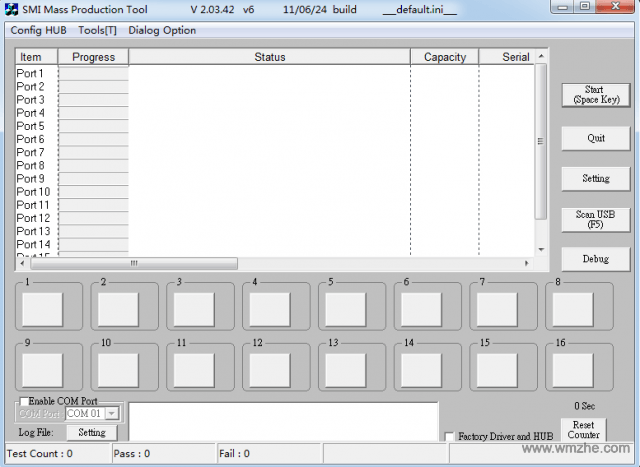Screen dimensions: 640x467
Task: Open the Tools[T] menu
Action: click(97, 30)
